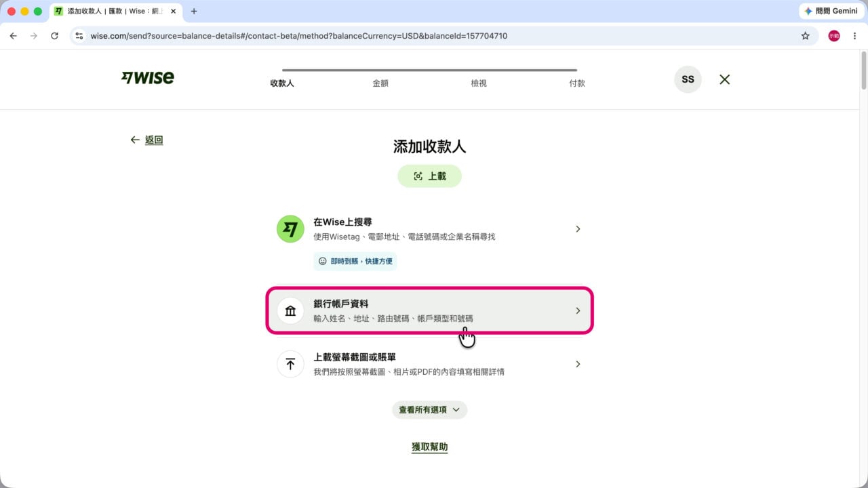The width and height of the screenshot is (868, 488).
Task: Select the 金額 step
Action: pos(380,83)
